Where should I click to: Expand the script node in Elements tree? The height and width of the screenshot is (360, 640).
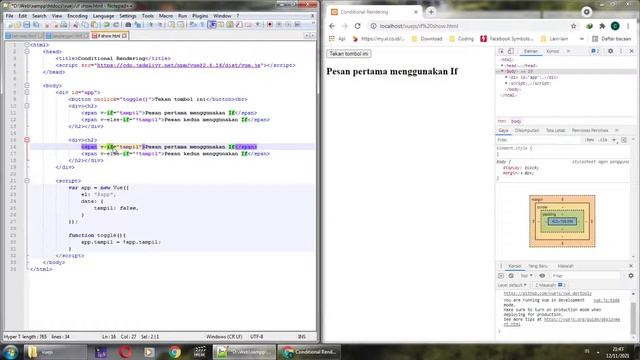click(x=507, y=83)
